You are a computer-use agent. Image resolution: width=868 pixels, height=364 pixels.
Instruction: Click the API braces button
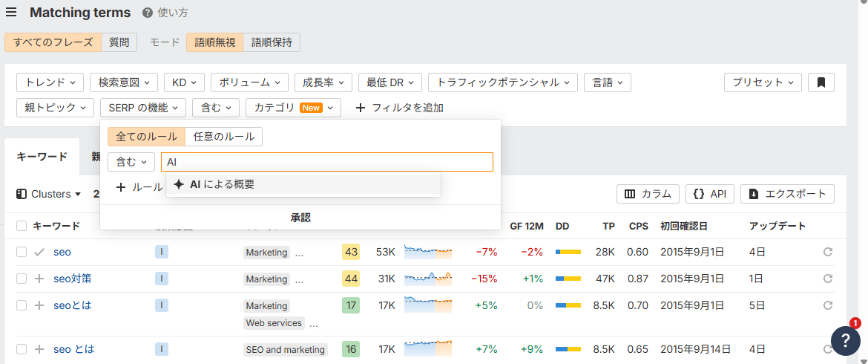pos(710,194)
